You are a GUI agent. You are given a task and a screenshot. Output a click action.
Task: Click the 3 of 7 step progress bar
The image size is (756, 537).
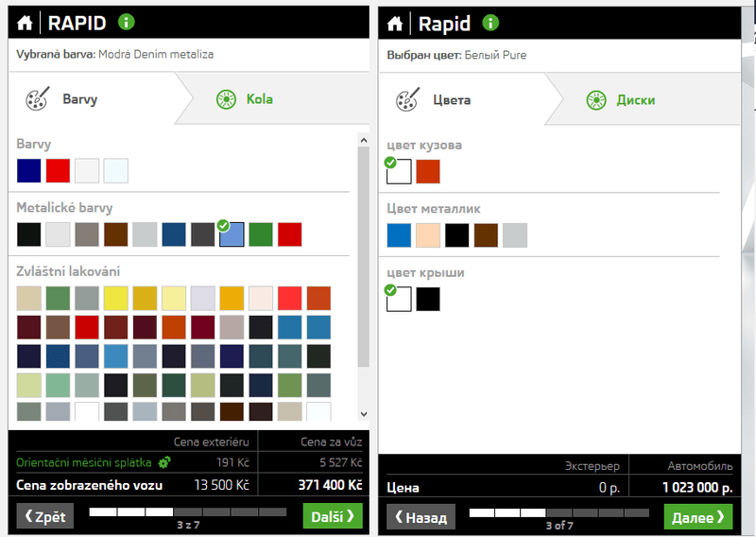559,512
